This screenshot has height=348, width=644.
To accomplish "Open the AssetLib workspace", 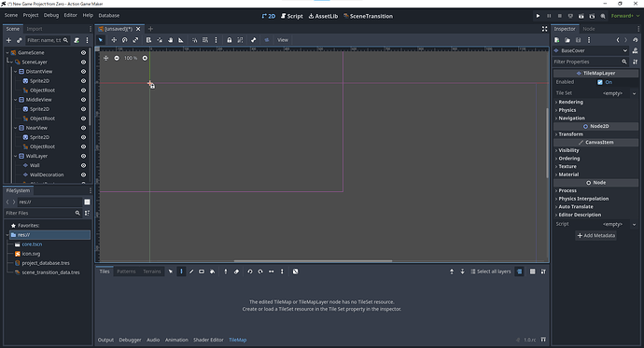I will click(x=323, y=16).
